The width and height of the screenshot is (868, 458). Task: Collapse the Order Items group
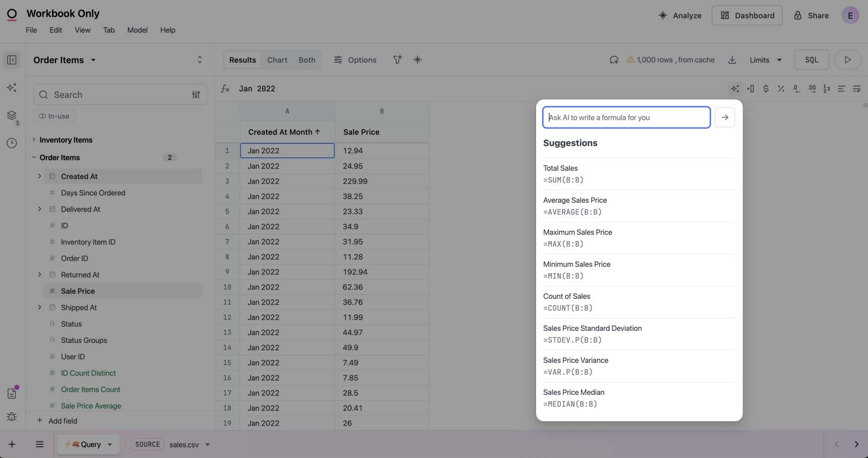click(x=34, y=157)
